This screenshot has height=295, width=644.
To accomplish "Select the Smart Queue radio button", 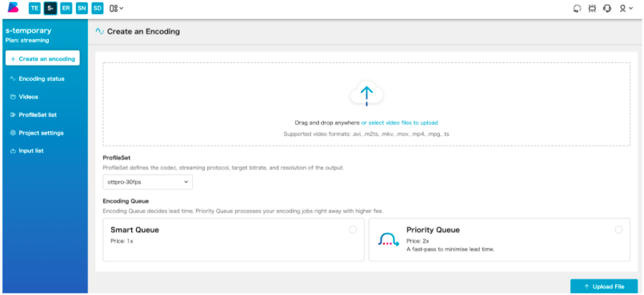I will tap(353, 230).
